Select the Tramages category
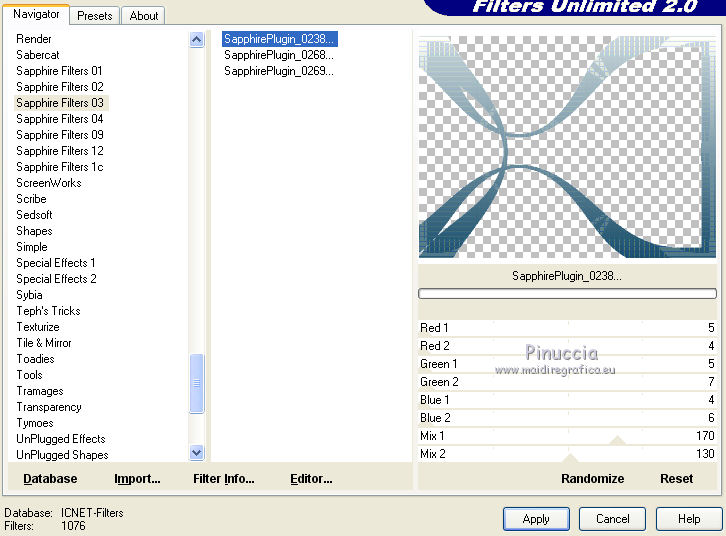This screenshot has width=726, height=536. (x=40, y=391)
